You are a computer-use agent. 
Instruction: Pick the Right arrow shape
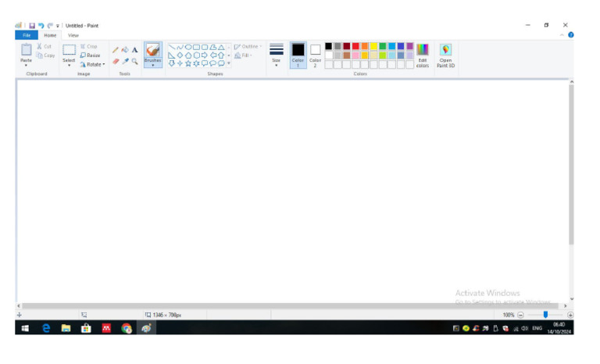pos(205,55)
